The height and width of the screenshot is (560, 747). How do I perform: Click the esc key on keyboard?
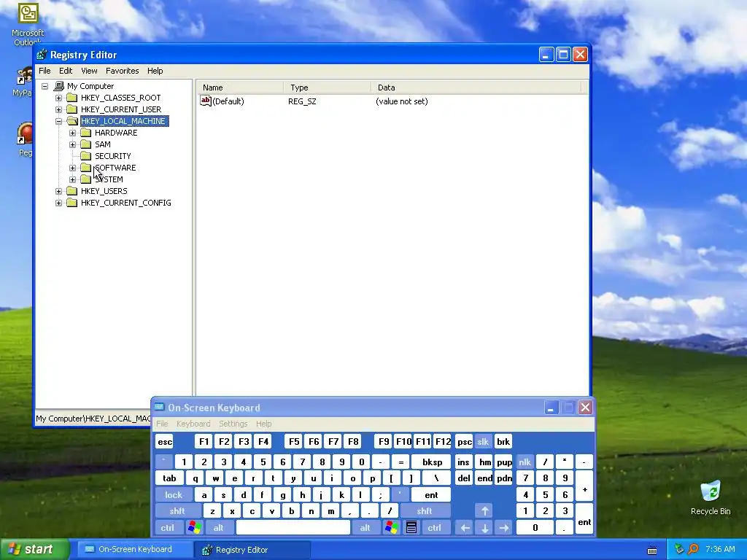click(x=165, y=441)
